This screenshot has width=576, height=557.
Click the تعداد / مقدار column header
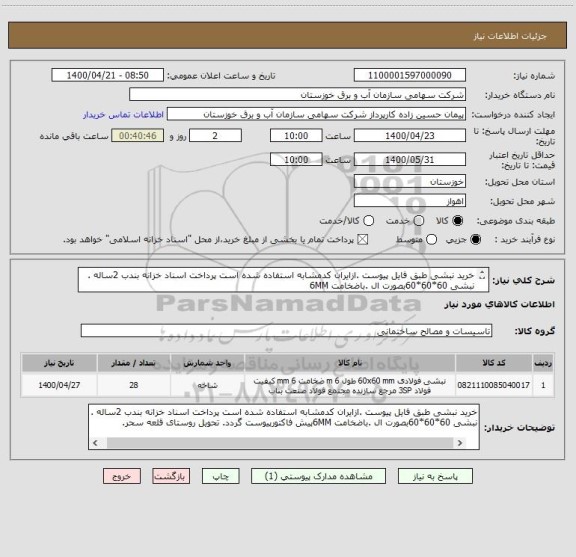click(134, 363)
